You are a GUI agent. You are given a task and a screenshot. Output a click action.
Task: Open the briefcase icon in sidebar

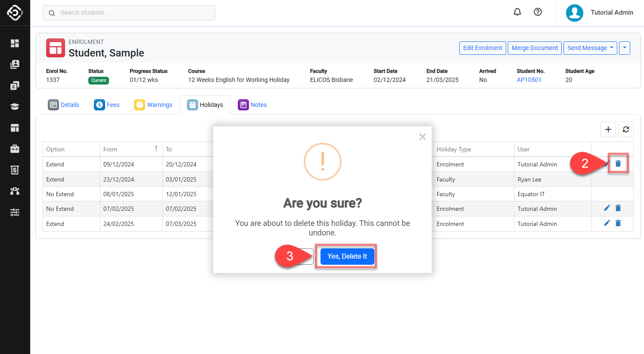point(15,149)
